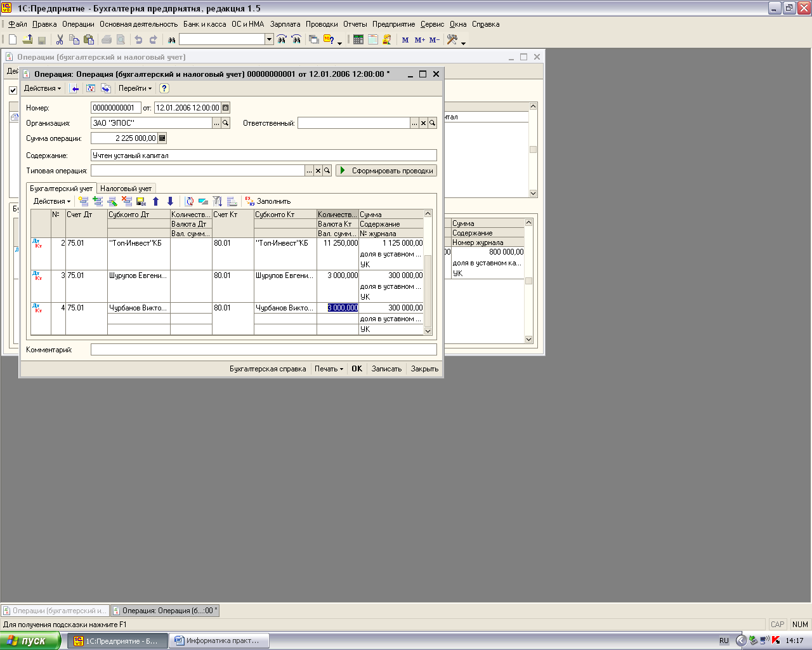Cut selection with the scissors icon

click(x=60, y=39)
